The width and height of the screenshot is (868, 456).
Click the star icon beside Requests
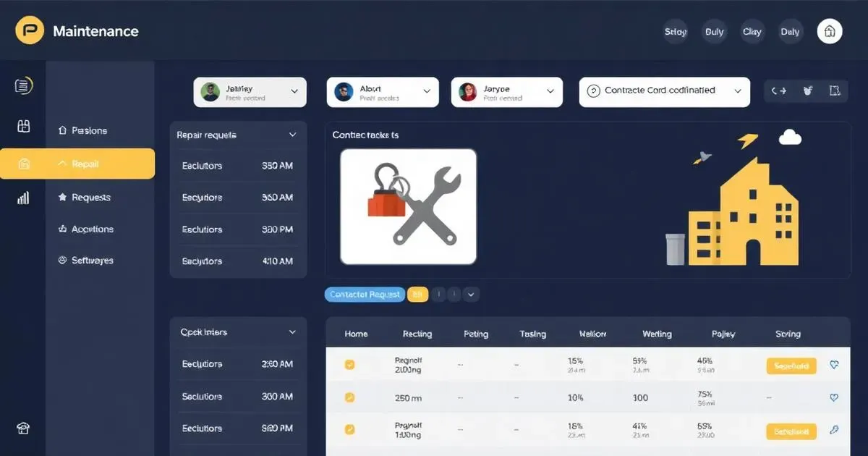(62, 197)
